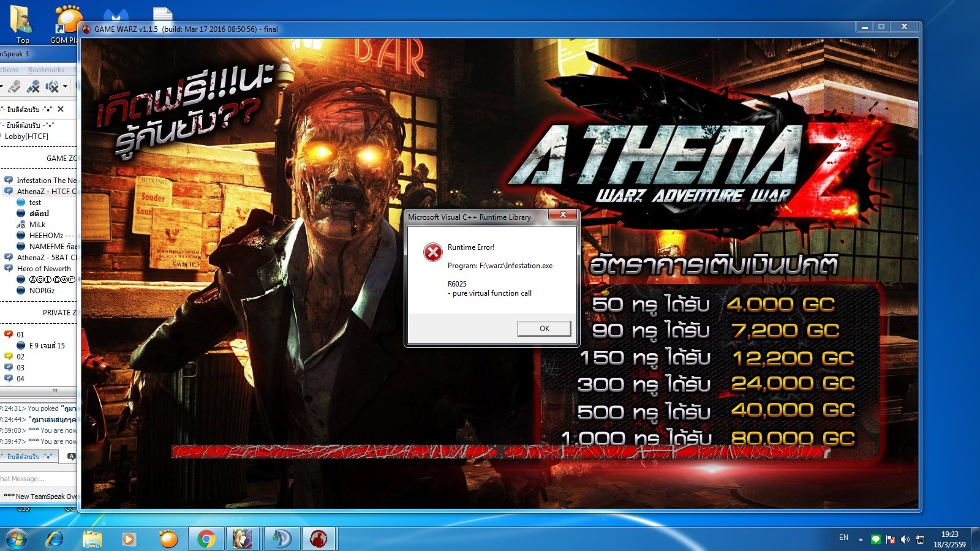Select user E 9 เจมส์ 15
This screenshot has height=551, width=980.
point(47,346)
